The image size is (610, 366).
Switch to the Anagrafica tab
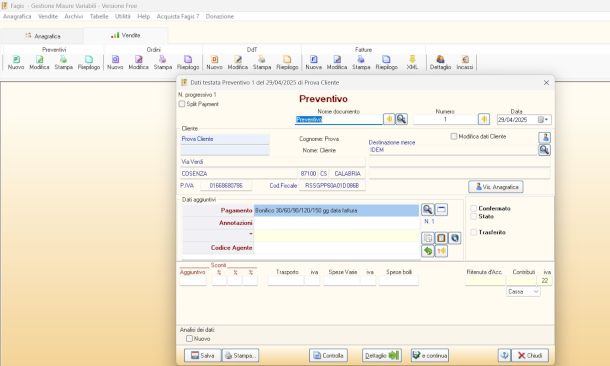tap(42, 36)
